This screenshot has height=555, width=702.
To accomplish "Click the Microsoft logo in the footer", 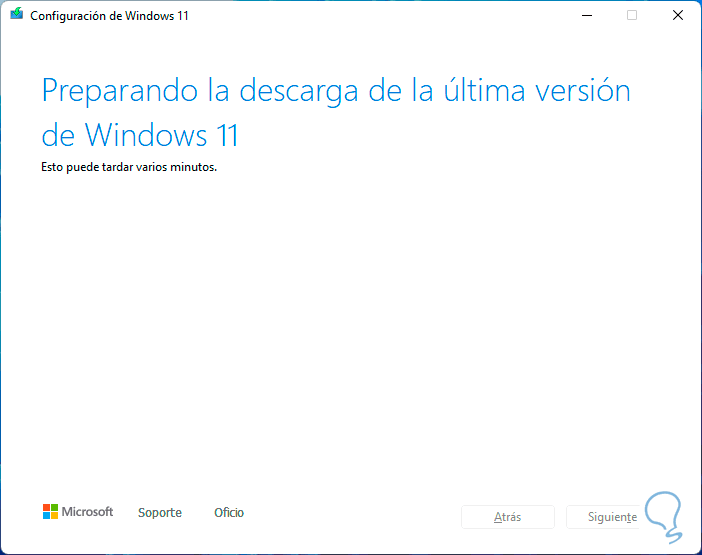I will click(x=78, y=512).
